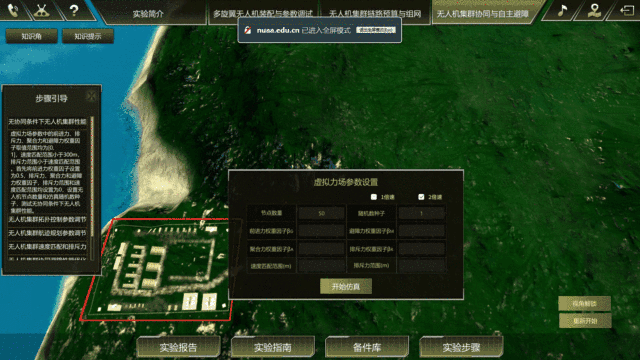
Task: Switch to 无人机集群链路预算与组网 tab
Action: pyautogui.click(x=375, y=13)
